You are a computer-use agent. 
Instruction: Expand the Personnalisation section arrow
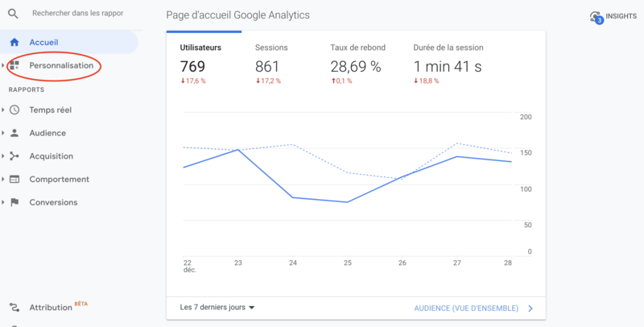click(4, 65)
